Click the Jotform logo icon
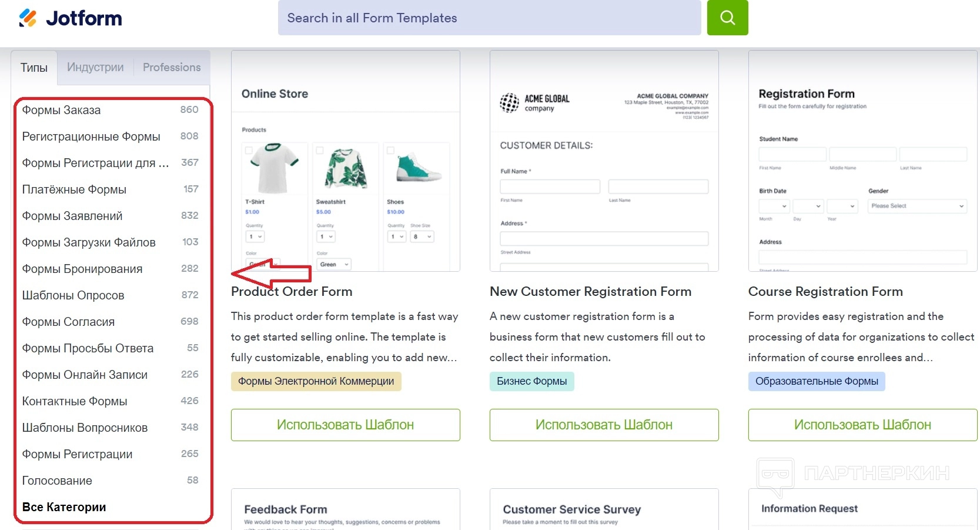980x530 pixels. click(28, 18)
